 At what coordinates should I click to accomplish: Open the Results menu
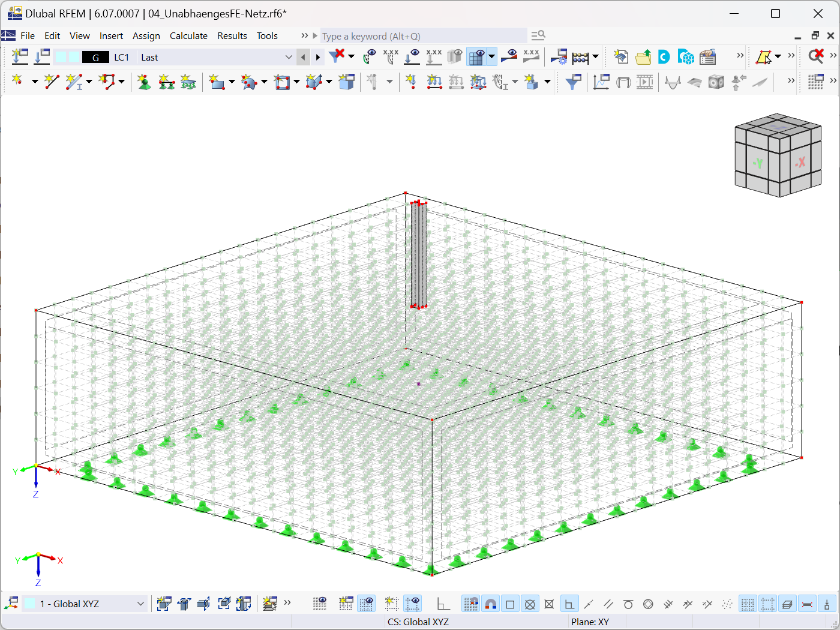tap(232, 35)
